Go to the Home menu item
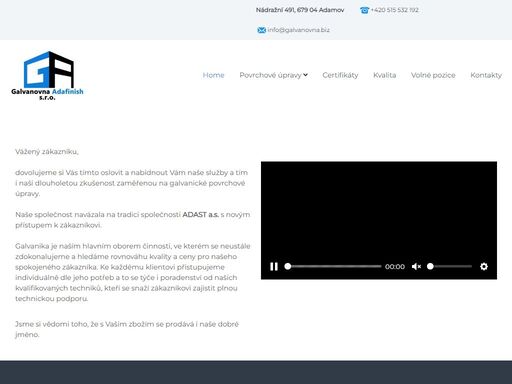This screenshot has height=384, width=512. point(213,75)
